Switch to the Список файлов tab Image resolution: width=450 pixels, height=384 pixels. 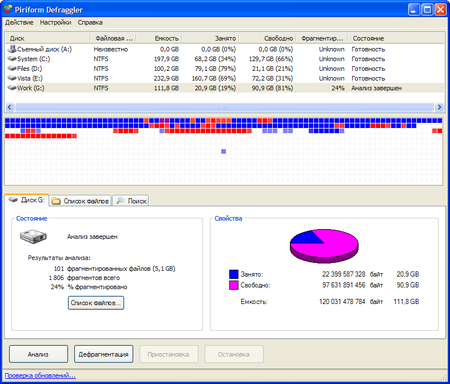[80, 201]
